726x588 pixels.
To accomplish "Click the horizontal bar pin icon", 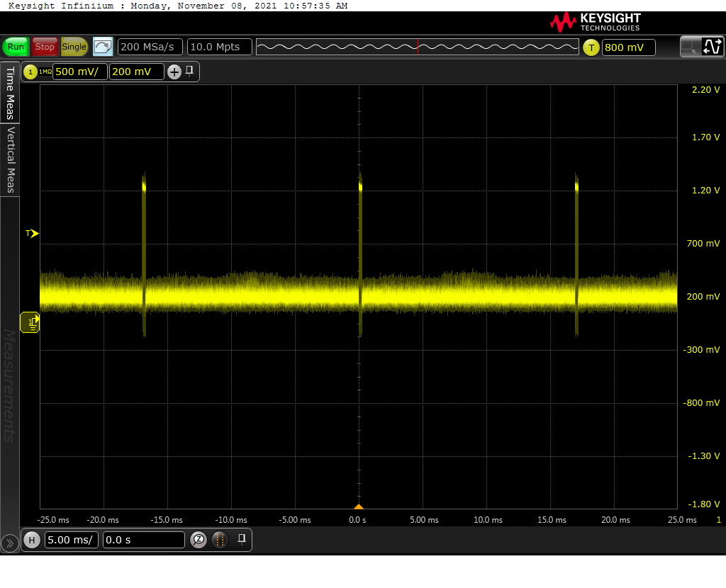I will coord(241,539).
